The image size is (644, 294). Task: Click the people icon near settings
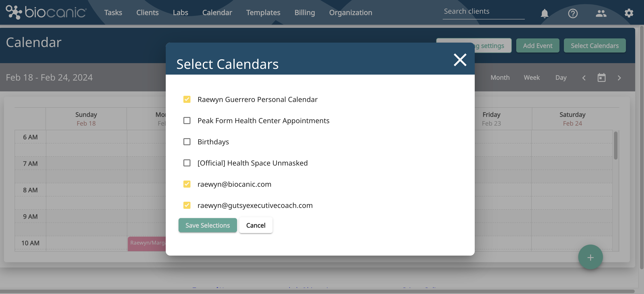(x=601, y=13)
